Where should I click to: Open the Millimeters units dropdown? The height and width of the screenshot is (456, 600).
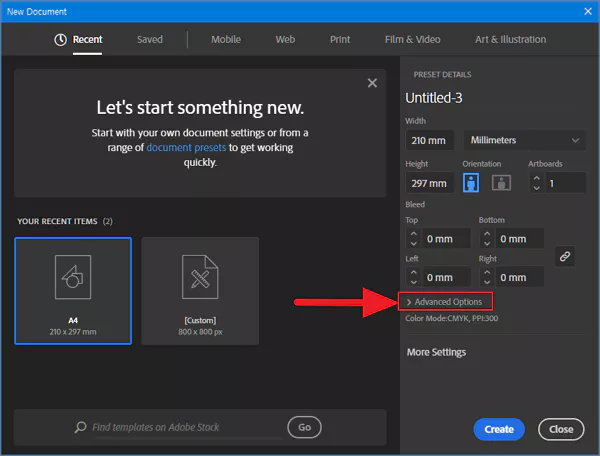(524, 140)
